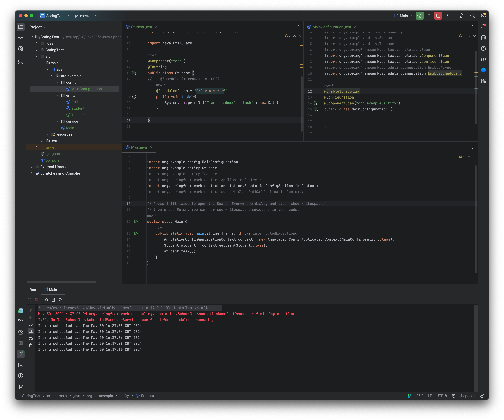
Task: Click the UTF-8 encoding indicator
Action: [442, 396]
